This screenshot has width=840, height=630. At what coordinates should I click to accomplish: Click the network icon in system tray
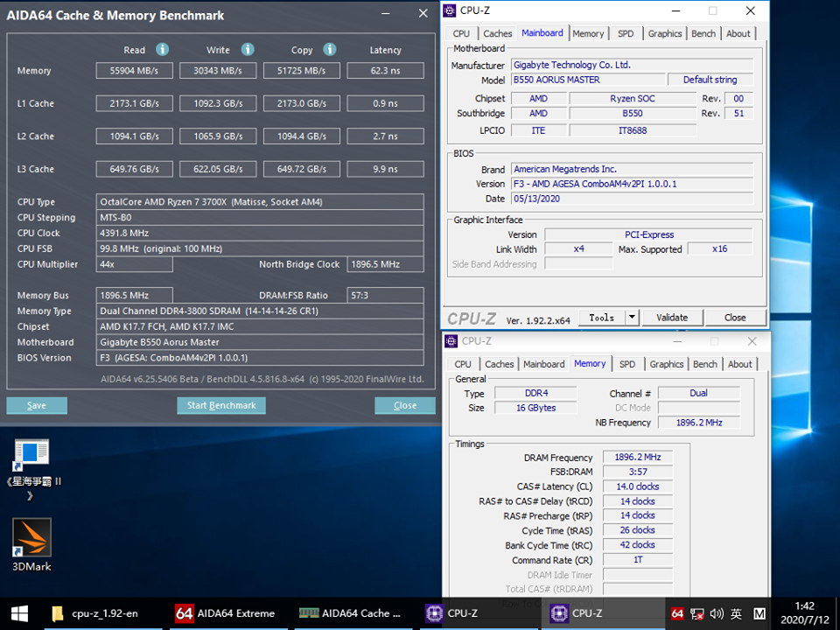pos(697,613)
